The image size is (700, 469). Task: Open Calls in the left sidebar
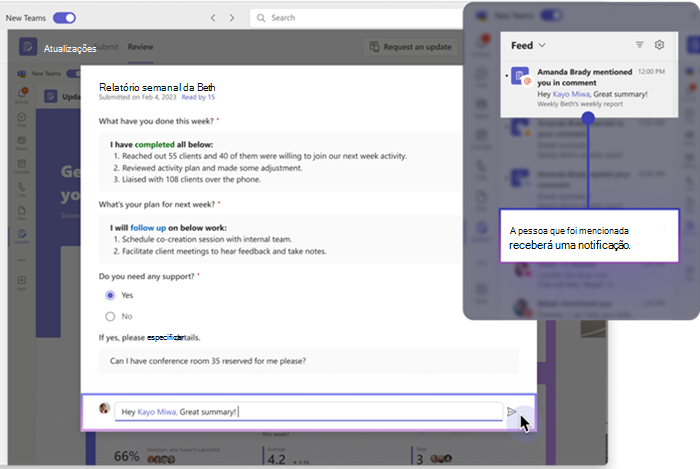22,189
